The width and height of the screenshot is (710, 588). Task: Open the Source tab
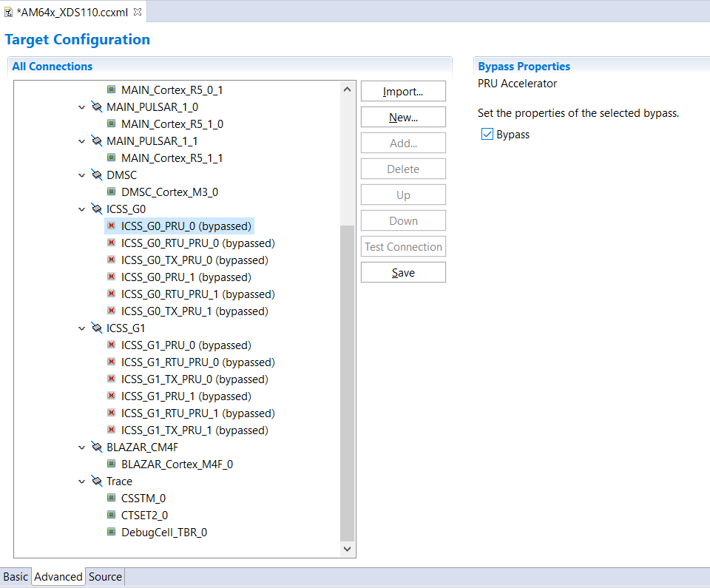click(x=105, y=577)
